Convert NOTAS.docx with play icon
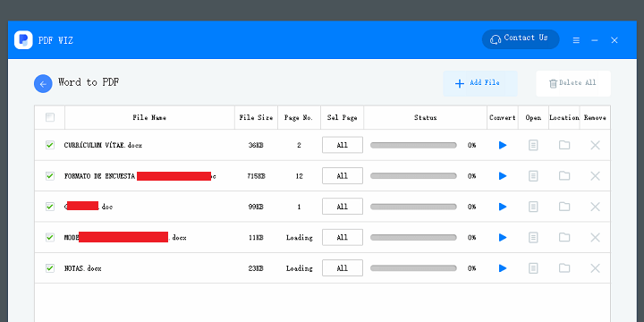The image size is (644, 322). click(x=503, y=268)
